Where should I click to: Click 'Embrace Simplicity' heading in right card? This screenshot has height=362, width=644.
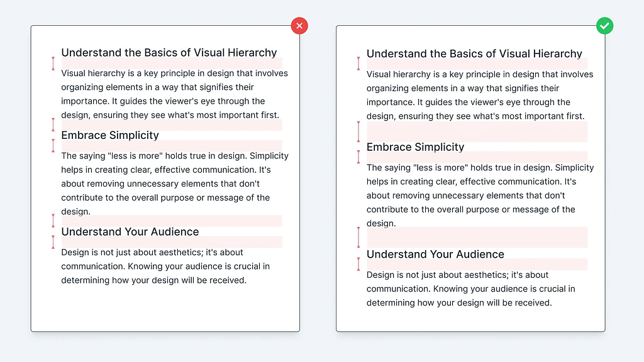415,147
